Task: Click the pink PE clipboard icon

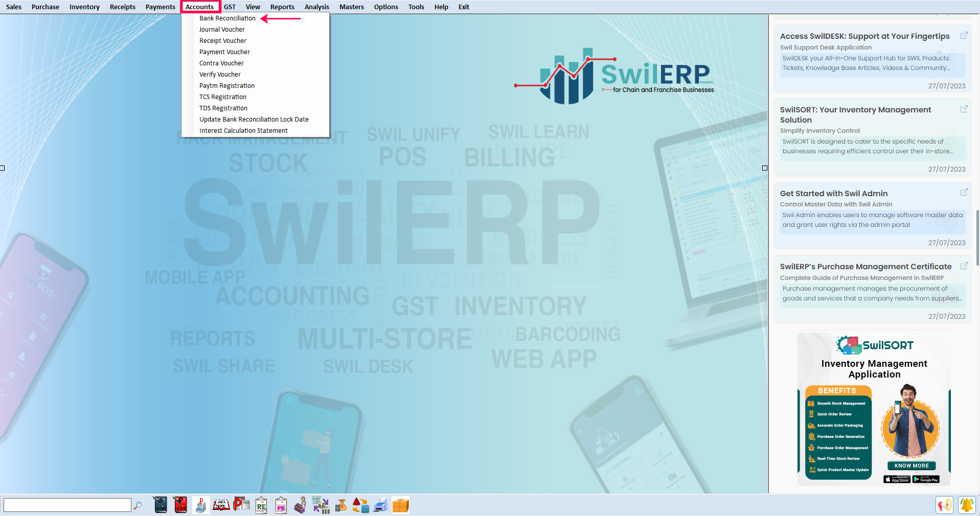Action: click(281, 505)
